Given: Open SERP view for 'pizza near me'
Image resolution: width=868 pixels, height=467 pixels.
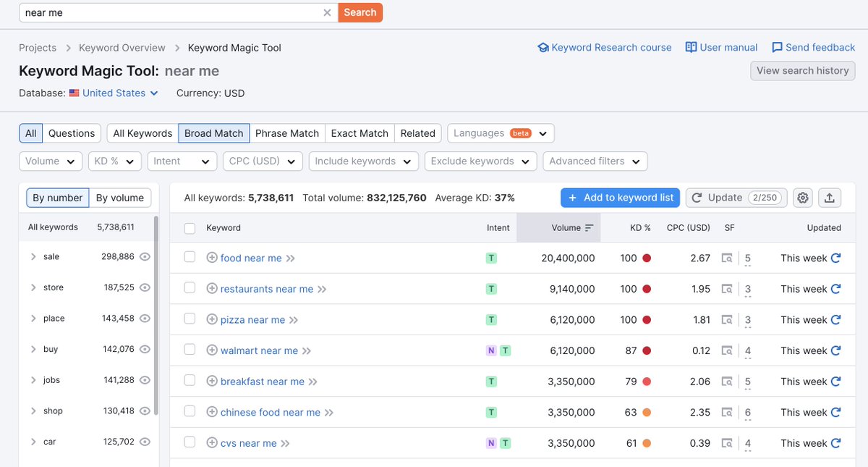Looking at the screenshot, I should pos(727,320).
